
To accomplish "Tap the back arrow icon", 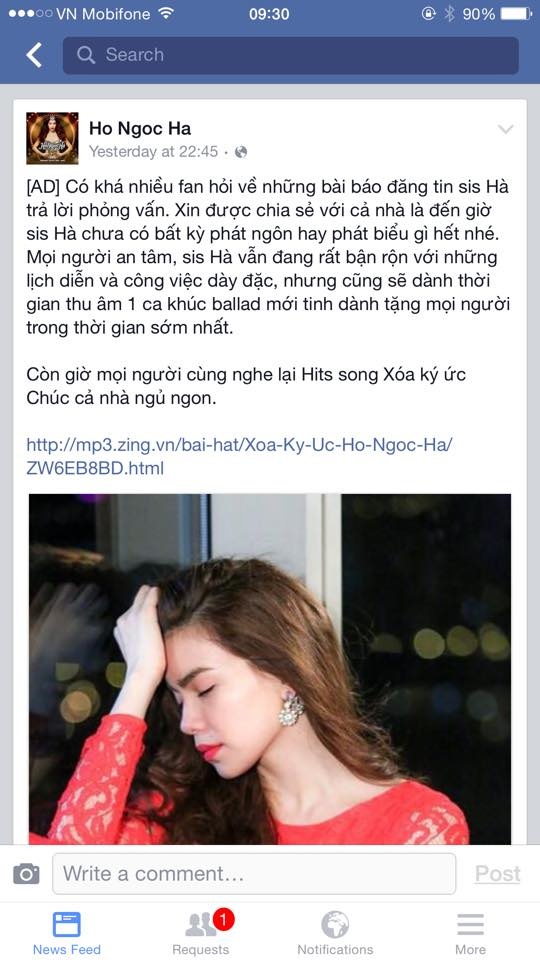I will pyautogui.click(x=34, y=55).
